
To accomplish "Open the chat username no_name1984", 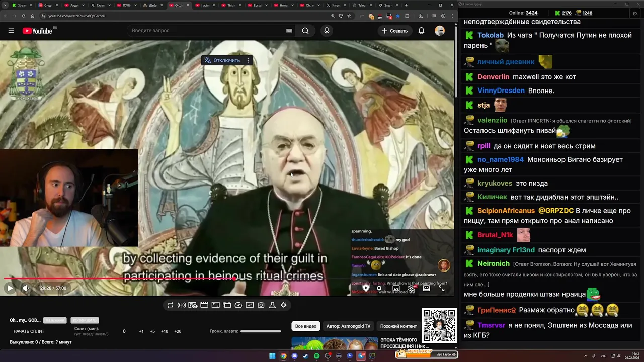I will point(501,159).
